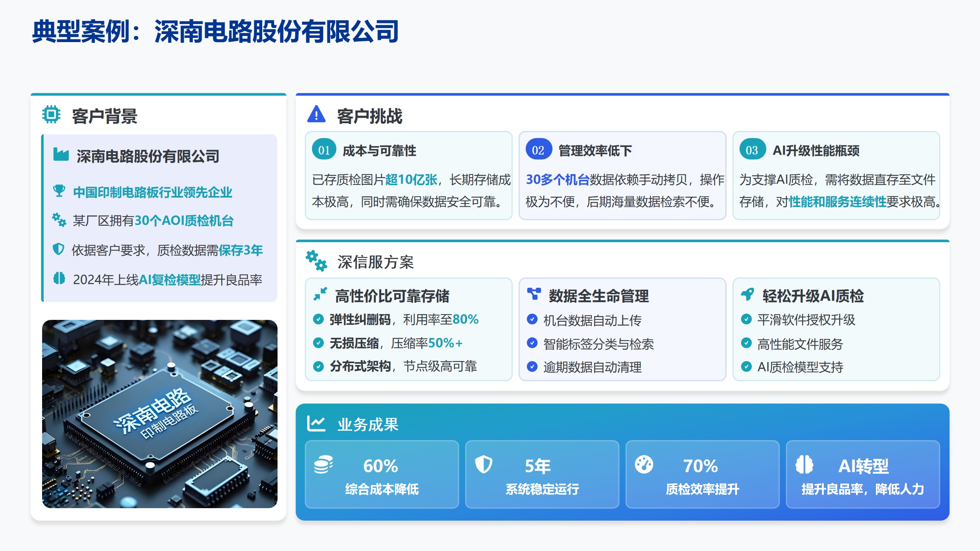
Task: Click highlighted text AI复检模型
Action: click(x=170, y=280)
